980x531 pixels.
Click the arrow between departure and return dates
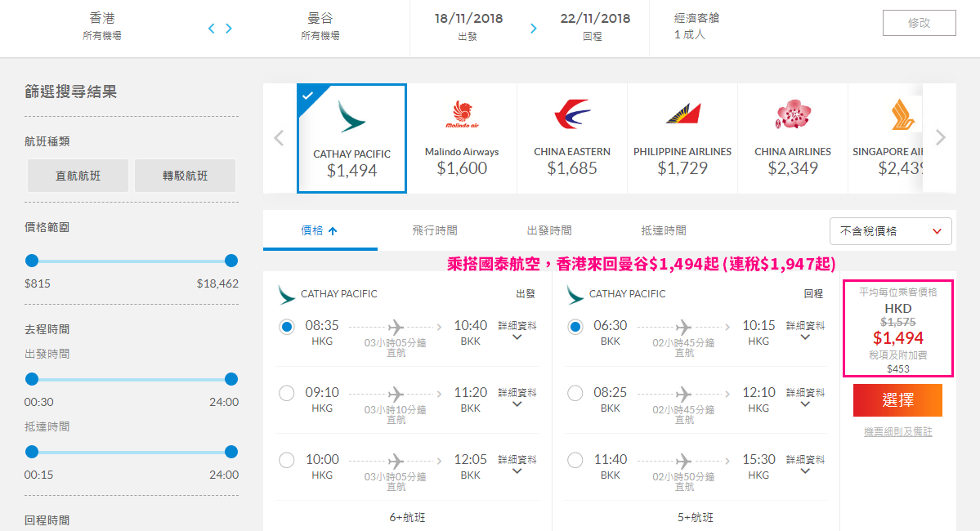tap(533, 28)
